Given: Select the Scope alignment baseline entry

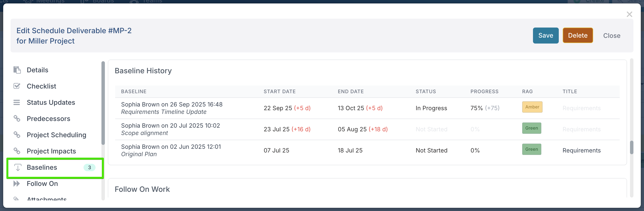Looking at the screenshot, I should click(x=170, y=129).
